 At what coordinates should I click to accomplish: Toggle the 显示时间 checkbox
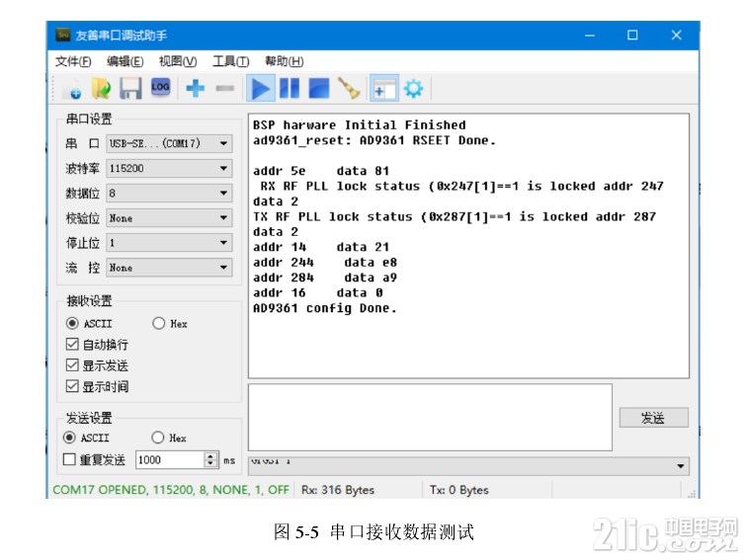pos(72,386)
